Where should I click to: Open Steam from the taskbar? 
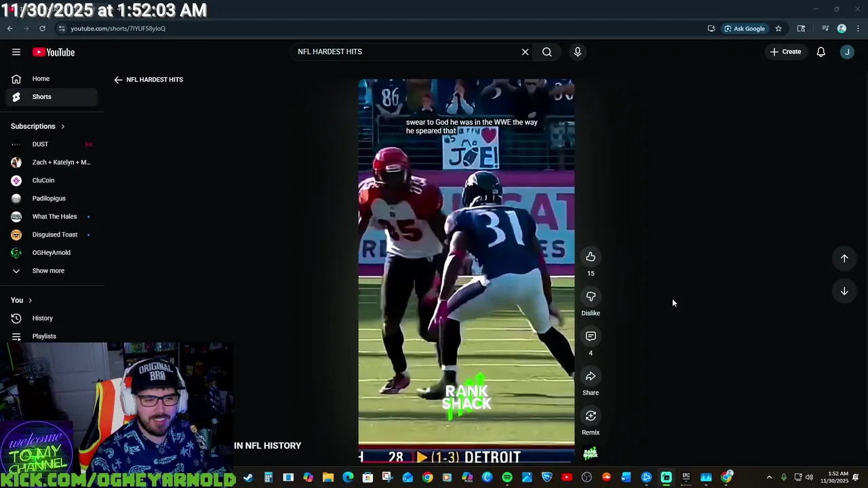click(248, 478)
